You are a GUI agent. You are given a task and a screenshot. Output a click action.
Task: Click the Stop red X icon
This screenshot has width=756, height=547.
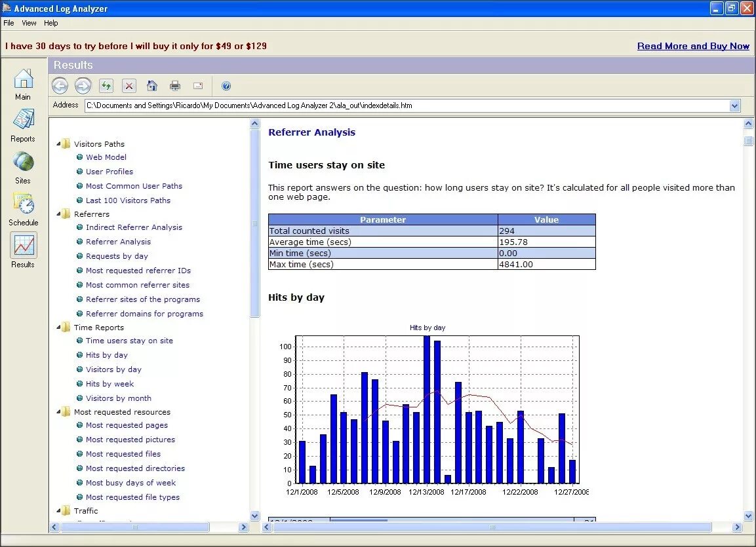129,86
